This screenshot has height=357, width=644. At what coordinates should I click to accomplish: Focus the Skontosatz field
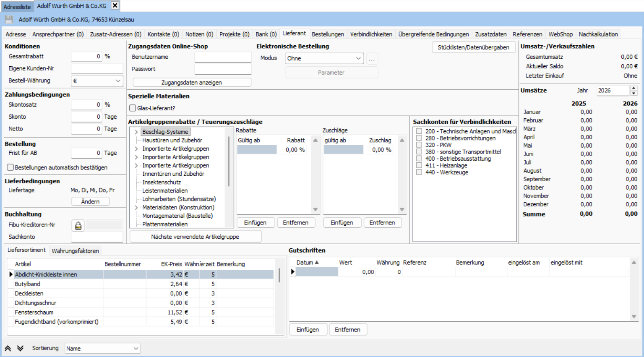click(87, 105)
